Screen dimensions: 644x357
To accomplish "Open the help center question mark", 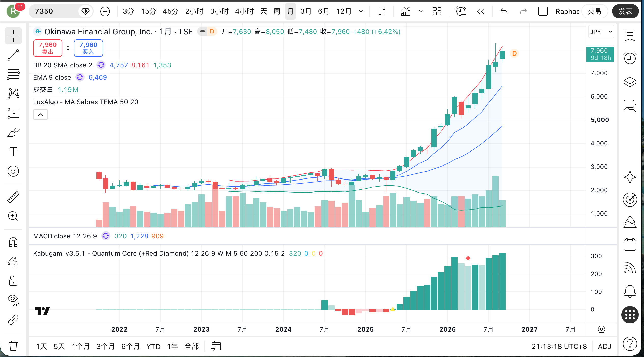I will point(630,344).
